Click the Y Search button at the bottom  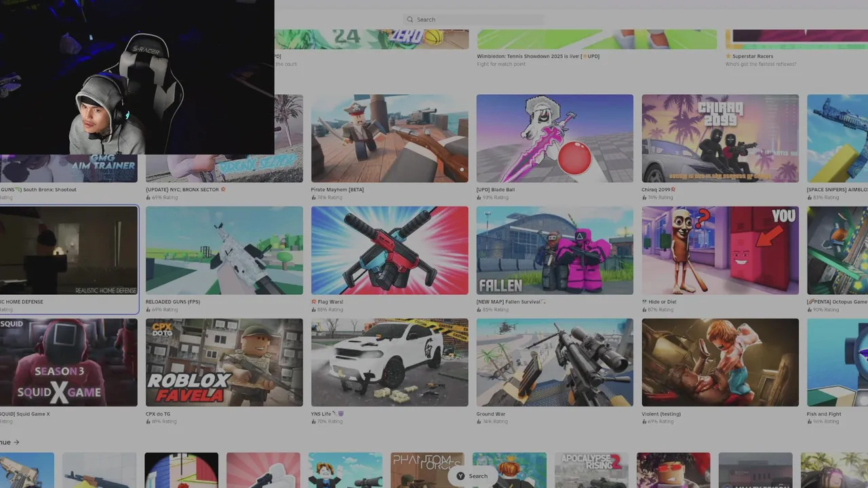[472, 476]
